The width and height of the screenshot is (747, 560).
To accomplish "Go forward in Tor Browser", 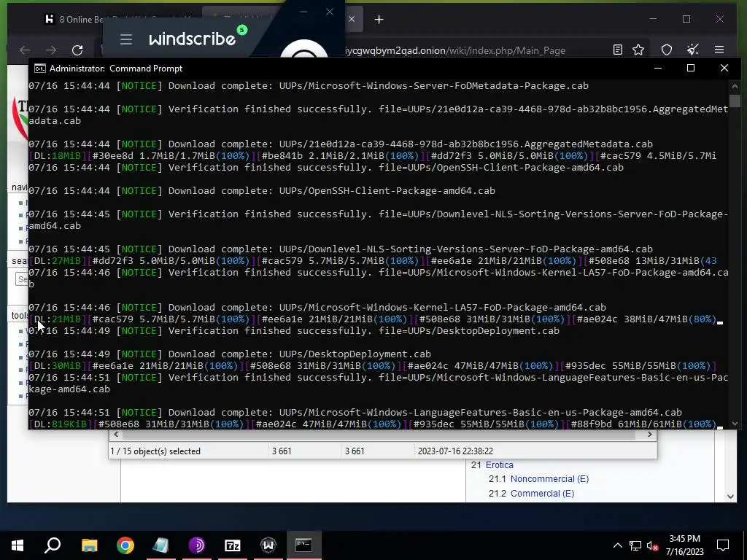I will click(x=51, y=50).
